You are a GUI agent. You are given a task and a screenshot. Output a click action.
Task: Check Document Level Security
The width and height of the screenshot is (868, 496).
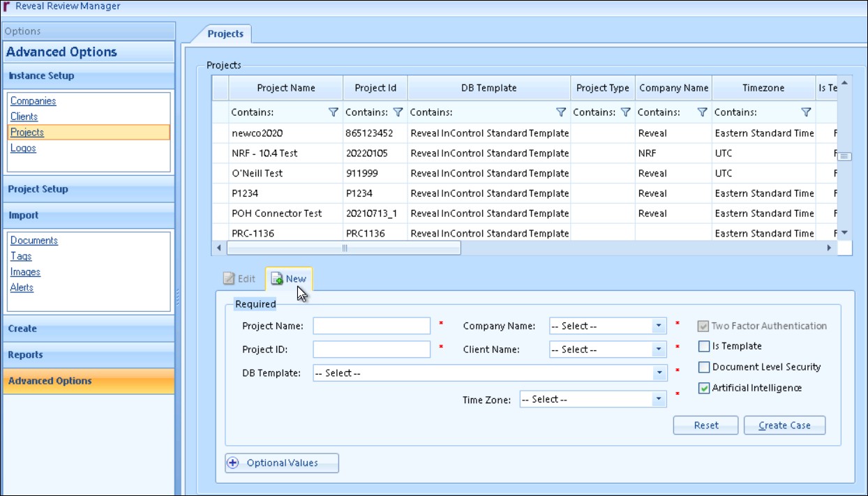704,367
